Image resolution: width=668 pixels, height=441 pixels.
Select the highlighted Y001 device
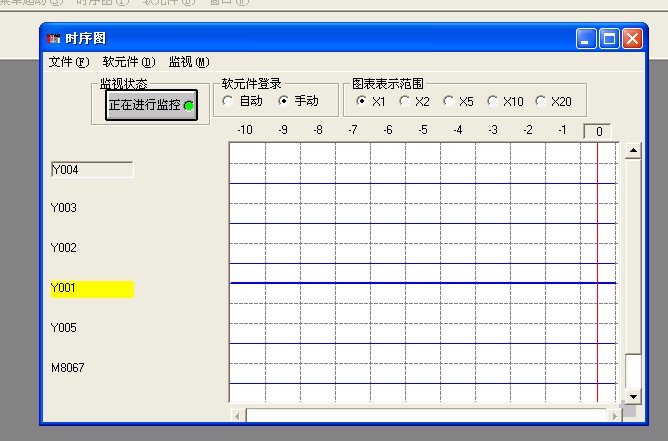[x=92, y=289]
